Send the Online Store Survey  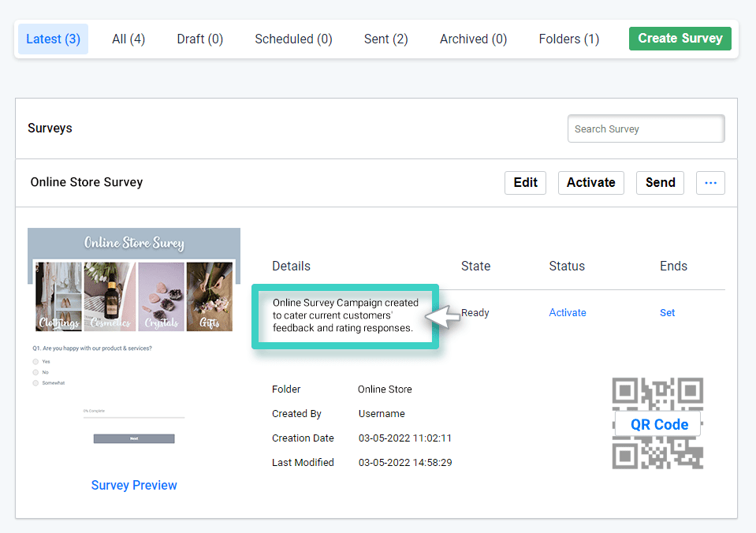(660, 182)
